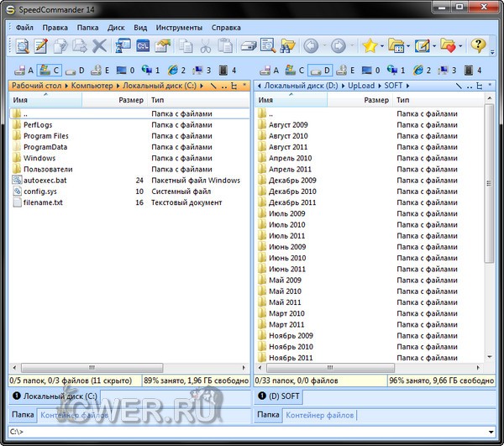This screenshot has width=504, height=446.
Task: Click the forward navigation arrow icon
Action: [338, 45]
